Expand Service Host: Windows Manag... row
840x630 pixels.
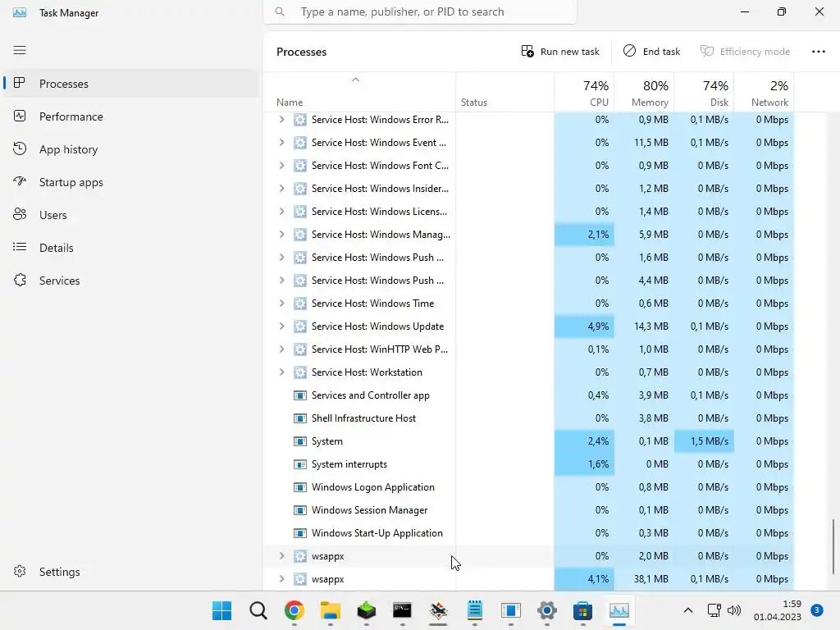pyautogui.click(x=281, y=235)
